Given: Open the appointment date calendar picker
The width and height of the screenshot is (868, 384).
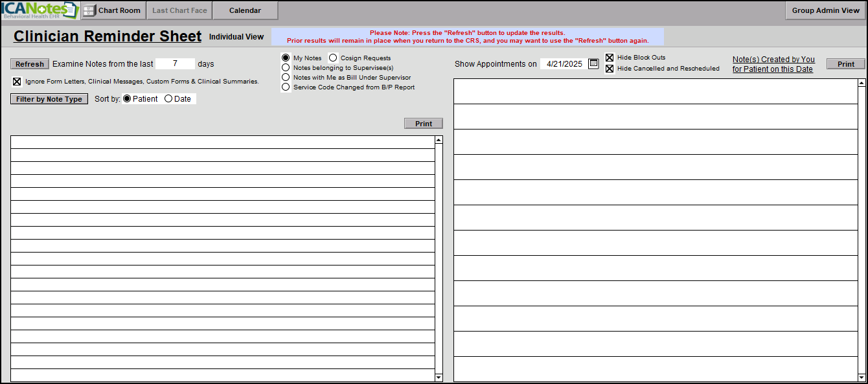Looking at the screenshot, I should pyautogui.click(x=593, y=63).
